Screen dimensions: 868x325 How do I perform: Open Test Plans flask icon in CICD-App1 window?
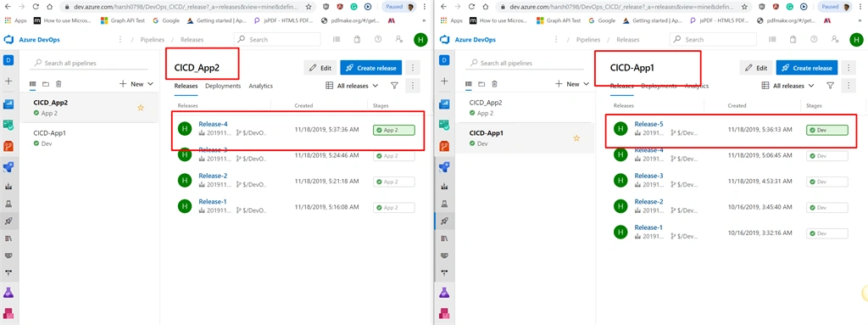tap(444, 292)
